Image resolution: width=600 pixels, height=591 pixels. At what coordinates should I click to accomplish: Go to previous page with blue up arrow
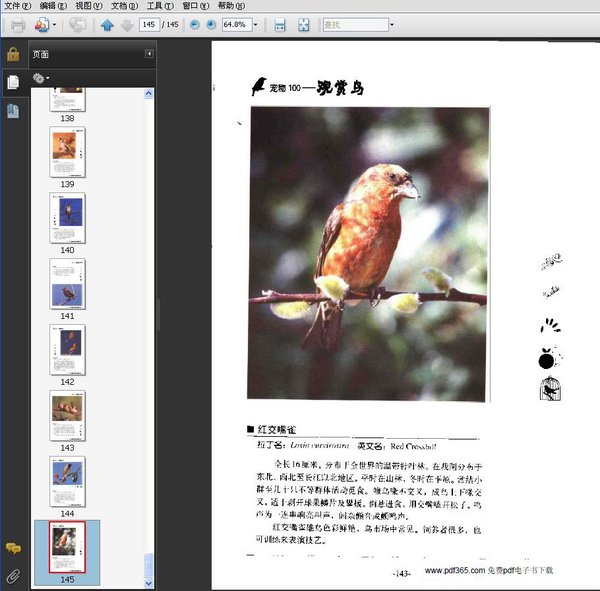coord(107,25)
